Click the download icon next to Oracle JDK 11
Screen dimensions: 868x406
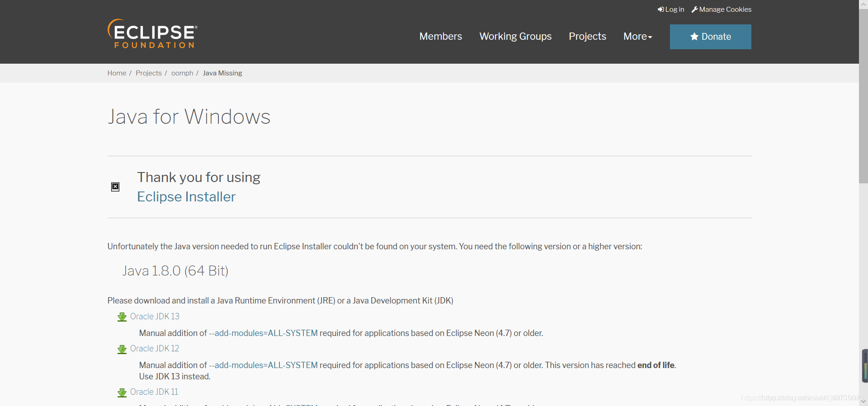coord(122,392)
